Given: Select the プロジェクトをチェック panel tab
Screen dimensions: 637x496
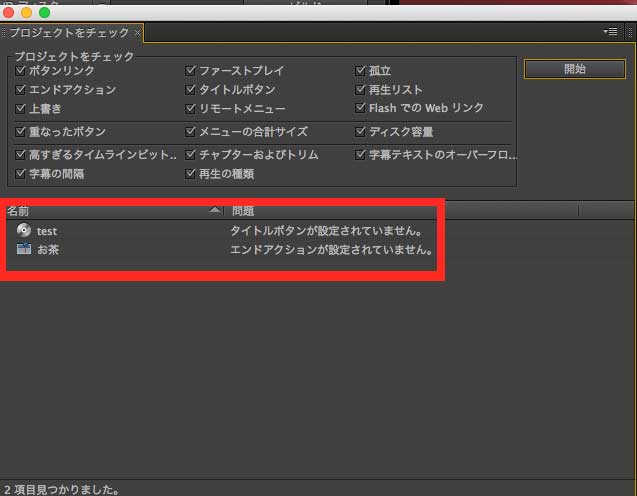Looking at the screenshot, I should pos(68,33).
